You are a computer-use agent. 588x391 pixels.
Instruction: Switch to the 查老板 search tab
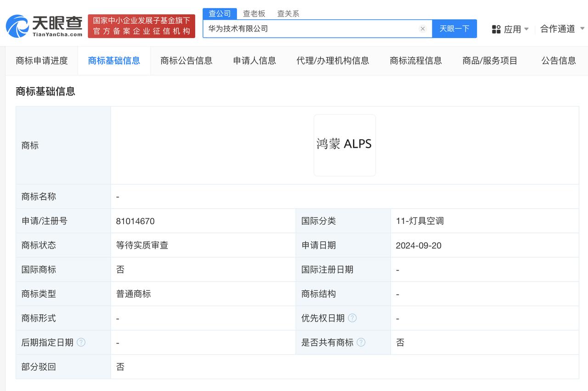coord(254,14)
